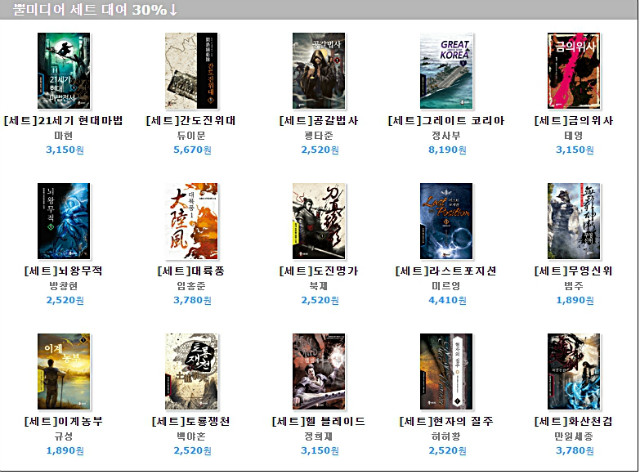Open the [세트]21세기 현대마법 title link

click(63, 121)
